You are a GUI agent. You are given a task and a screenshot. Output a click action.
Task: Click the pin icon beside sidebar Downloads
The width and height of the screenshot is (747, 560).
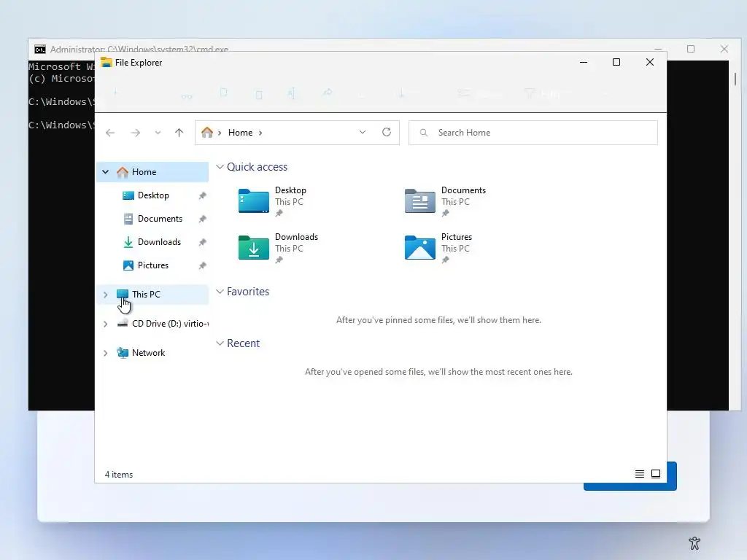[203, 242]
